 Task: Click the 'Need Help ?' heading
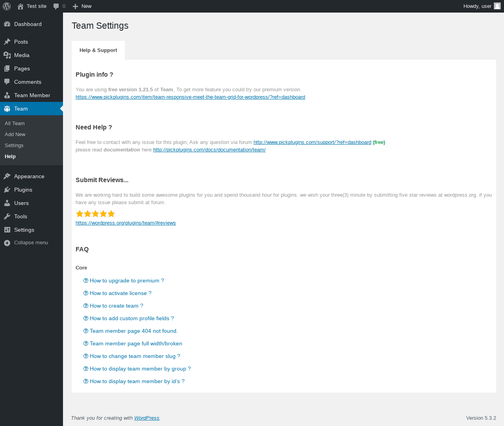pyautogui.click(x=94, y=127)
